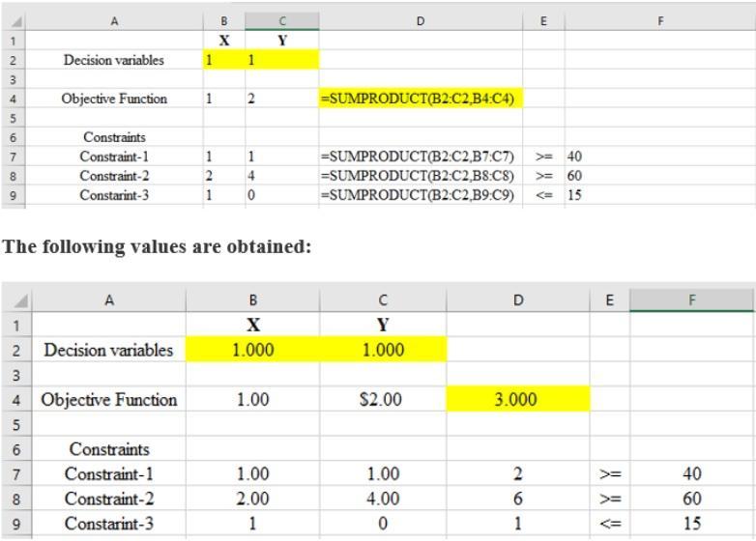This screenshot has width=756, height=541.
Task: Select 2.00 coefficient in bottom sheet Constraint-2
Action: tap(252, 498)
